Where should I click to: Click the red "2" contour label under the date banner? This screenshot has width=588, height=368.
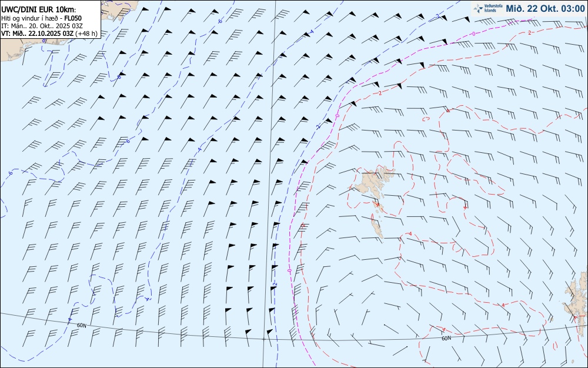(x=529, y=32)
